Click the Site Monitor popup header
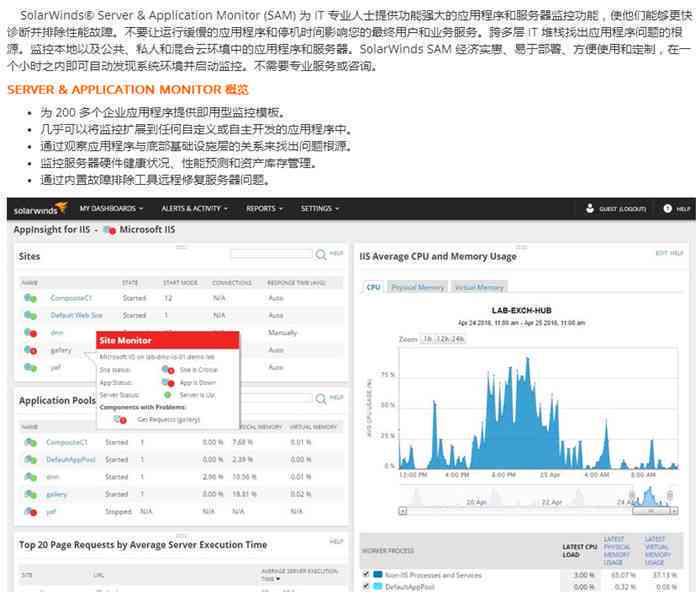Viewport: 700px width, 600px height. [168, 341]
